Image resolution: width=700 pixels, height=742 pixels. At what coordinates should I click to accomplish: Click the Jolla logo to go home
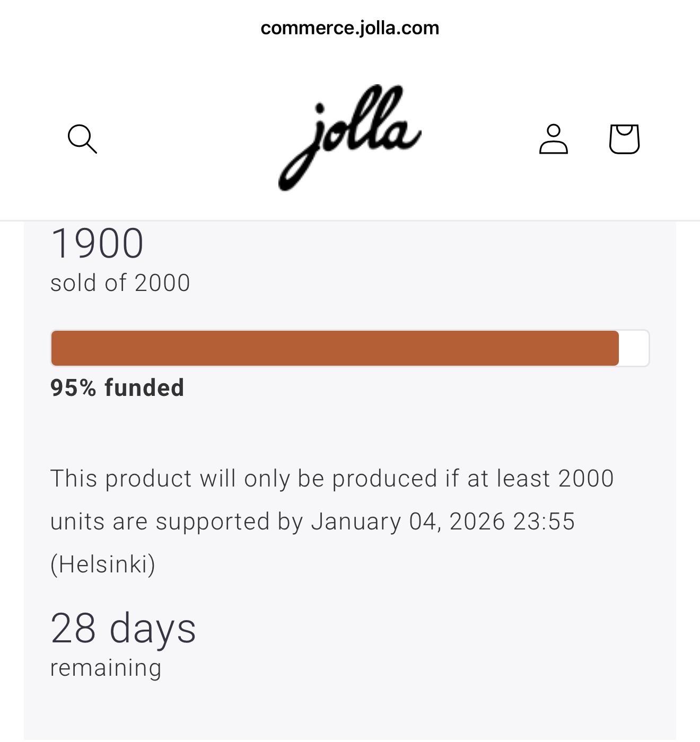349,138
